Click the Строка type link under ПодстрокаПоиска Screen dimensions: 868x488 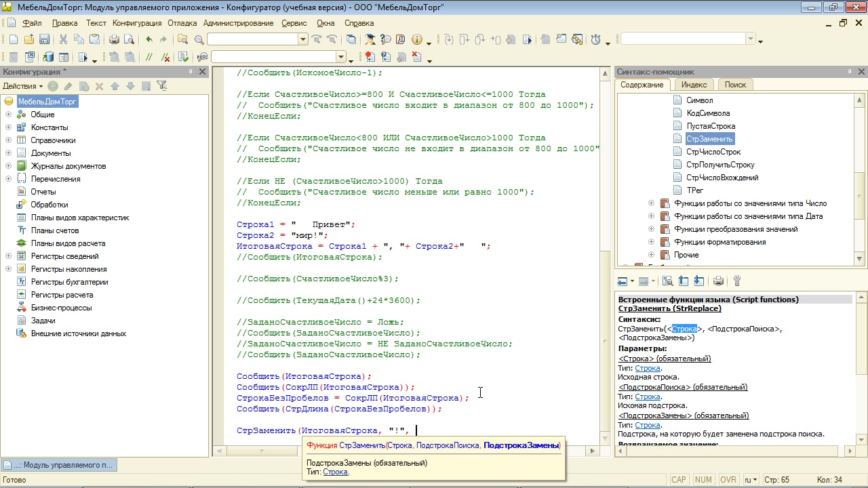pos(648,396)
